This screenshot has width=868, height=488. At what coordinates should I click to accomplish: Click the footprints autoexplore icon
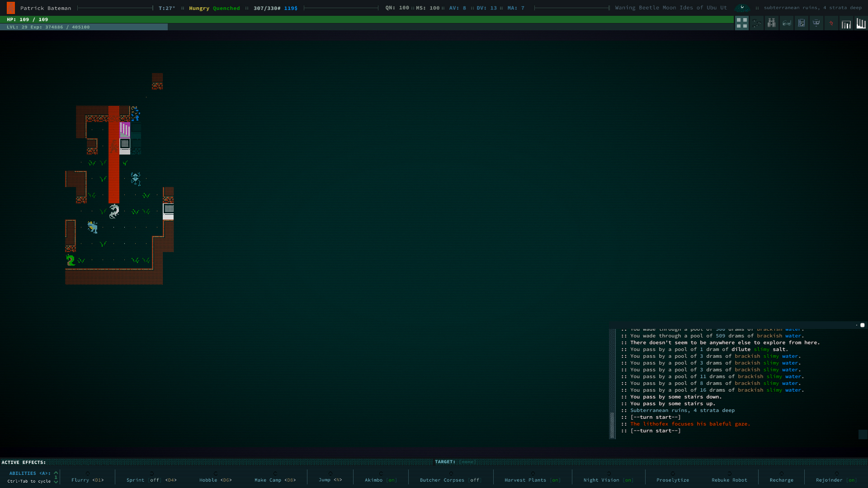(x=756, y=23)
